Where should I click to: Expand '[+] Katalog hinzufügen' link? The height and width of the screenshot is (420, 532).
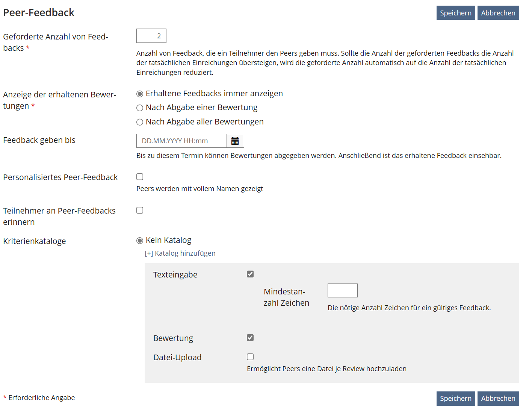(x=180, y=253)
